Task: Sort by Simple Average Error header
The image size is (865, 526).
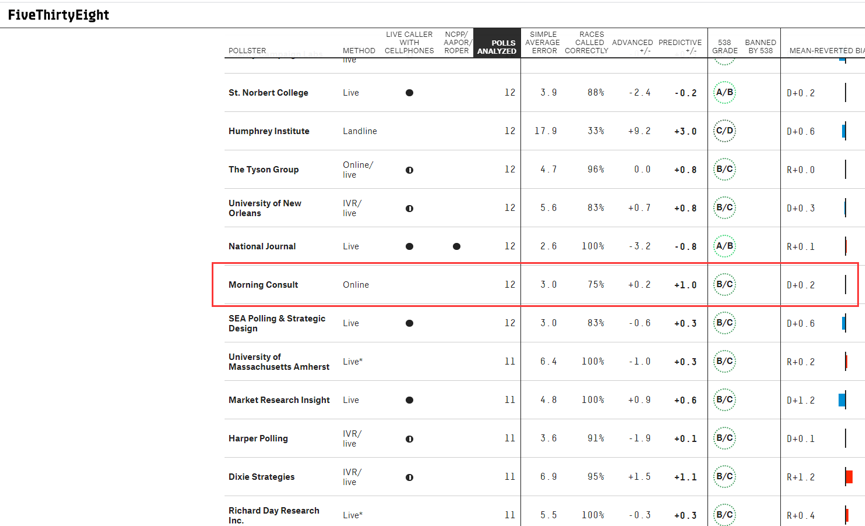Action: [544, 42]
